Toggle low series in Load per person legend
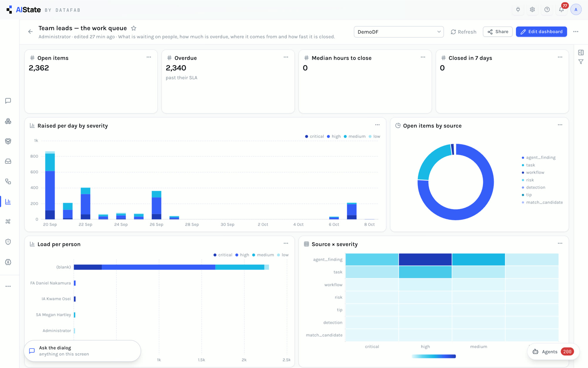Screen dimensions: 588x368 (283, 255)
